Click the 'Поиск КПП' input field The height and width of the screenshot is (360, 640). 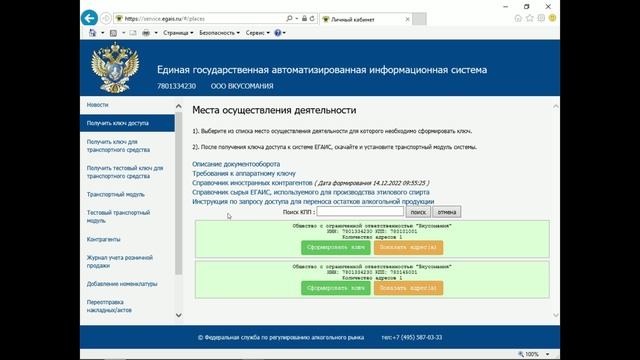[360, 211]
